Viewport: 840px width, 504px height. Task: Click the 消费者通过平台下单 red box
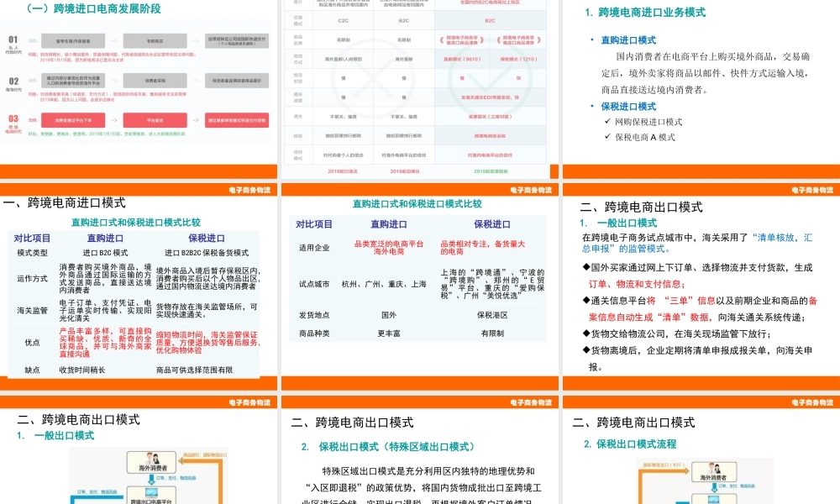pos(73,119)
